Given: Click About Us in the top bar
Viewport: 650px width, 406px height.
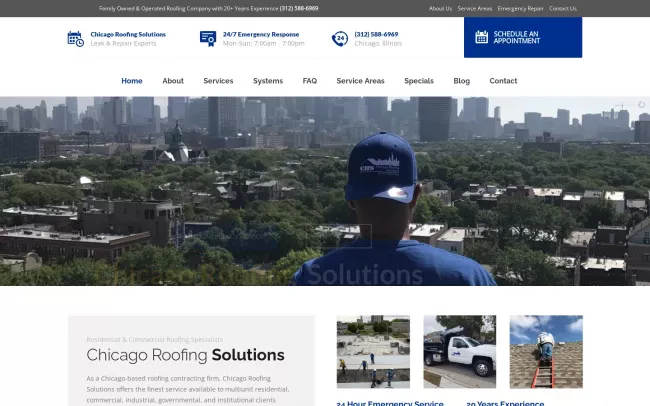Looking at the screenshot, I should pyautogui.click(x=440, y=8).
